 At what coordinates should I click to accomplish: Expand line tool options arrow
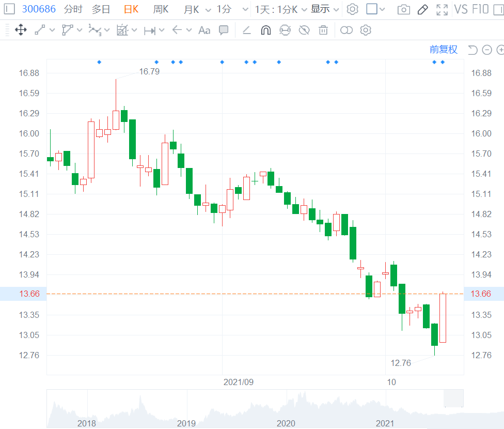[x=52, y=30]
